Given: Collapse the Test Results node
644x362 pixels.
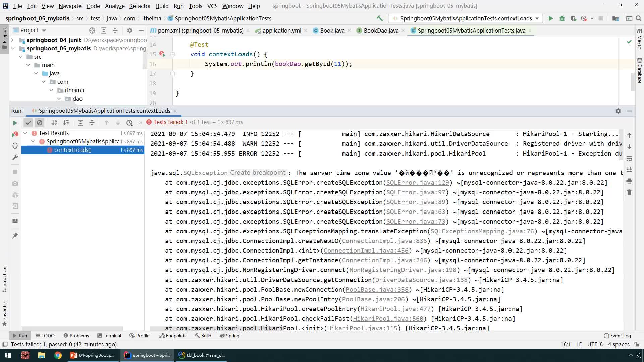Looking at the screenshot, I should 25,133.
